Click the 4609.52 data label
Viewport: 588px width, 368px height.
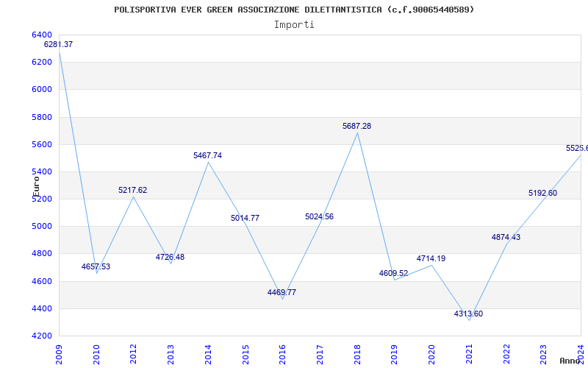[x=394, y=273]
